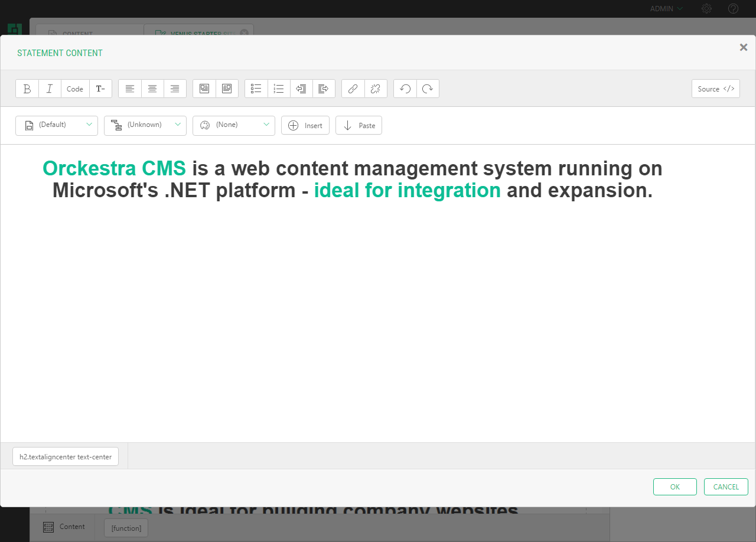Open the (Default) format dropdown
The width and height of the screenshot is (756, 542).
pos(57,125)
